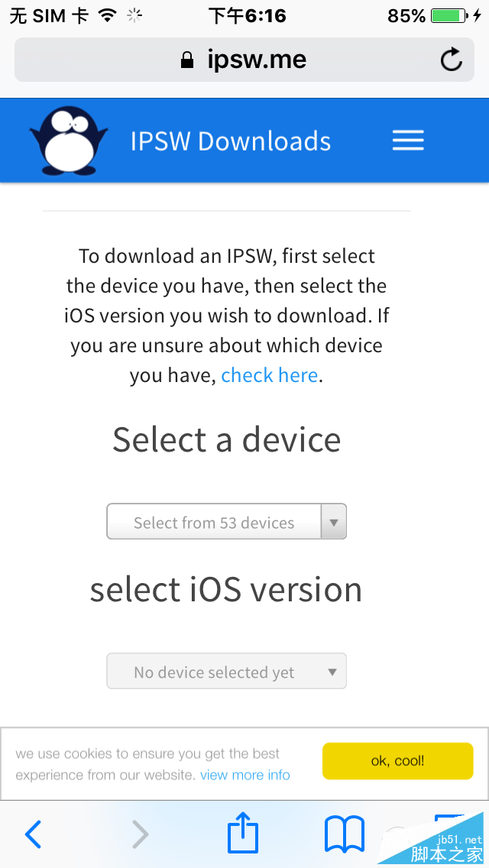Click the 'Select a device' heading
This screenshot has width=489, height=868.
[x=227, y=440]
